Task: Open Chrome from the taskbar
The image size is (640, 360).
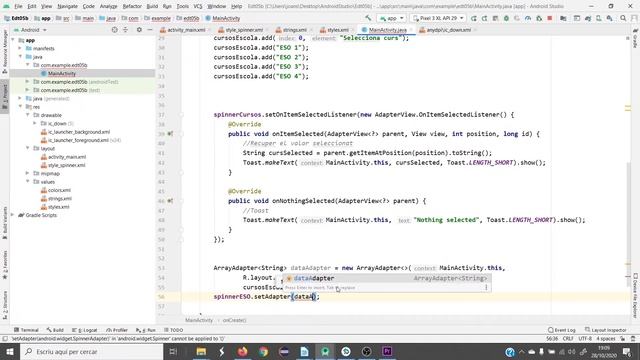Action: click(x=263, y=351)
